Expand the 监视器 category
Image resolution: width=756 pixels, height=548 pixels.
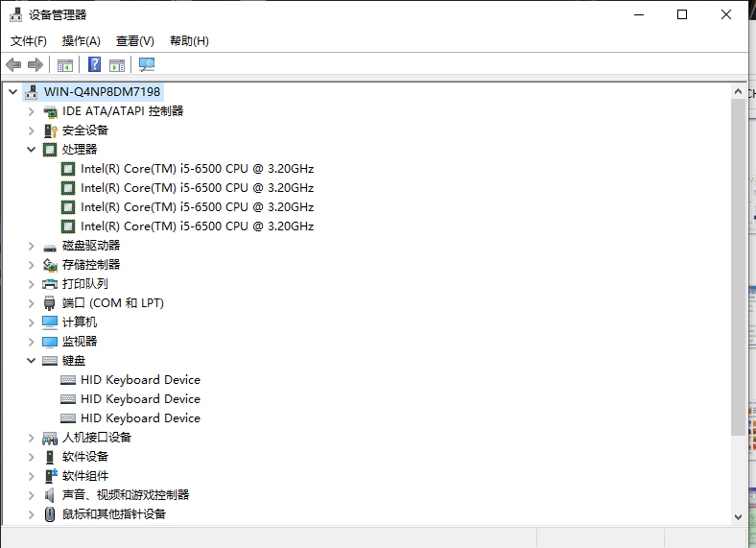pyautogui.click(x=32, y=342)
